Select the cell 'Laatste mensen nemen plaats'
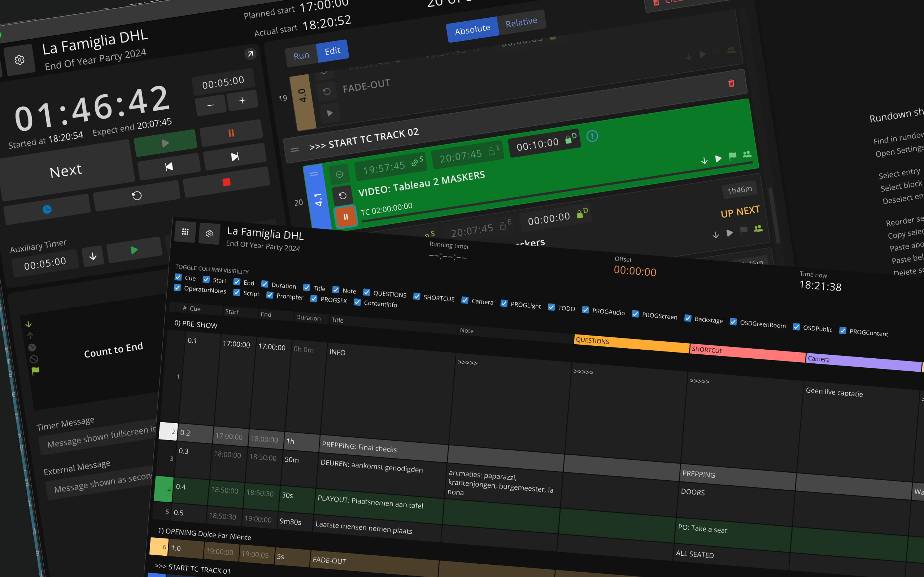The width and height of the screenshot is (924, 577). [377, 528]
